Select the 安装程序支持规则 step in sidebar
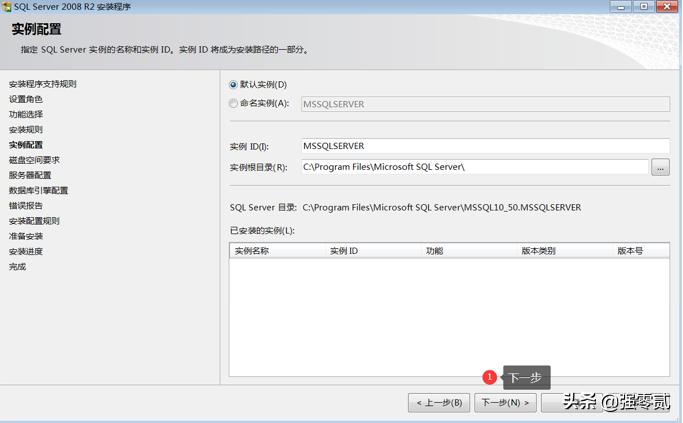This screenshot has width=683, height=423. [43, 84]
